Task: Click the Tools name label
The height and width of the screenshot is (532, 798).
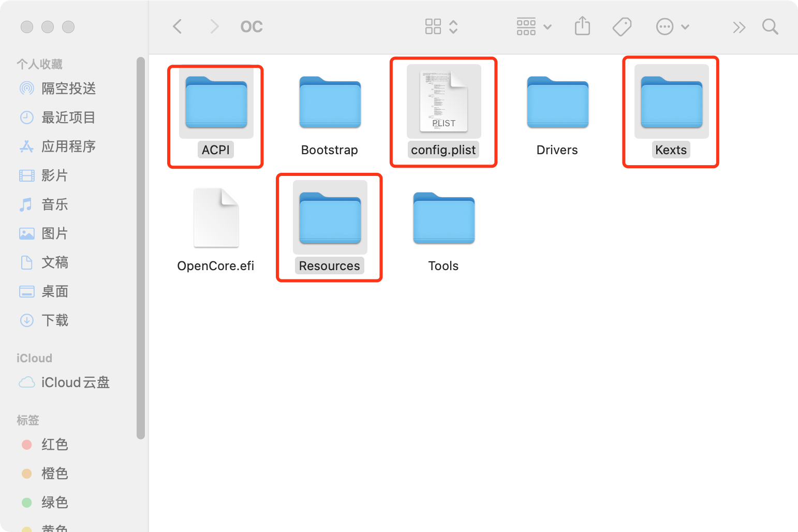Action: point(444,266)
